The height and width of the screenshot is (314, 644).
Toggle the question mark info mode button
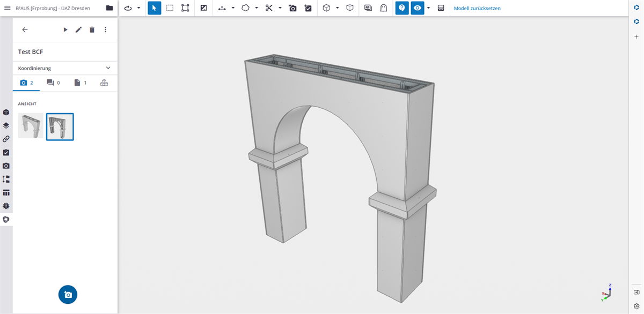tap(401, 8)
